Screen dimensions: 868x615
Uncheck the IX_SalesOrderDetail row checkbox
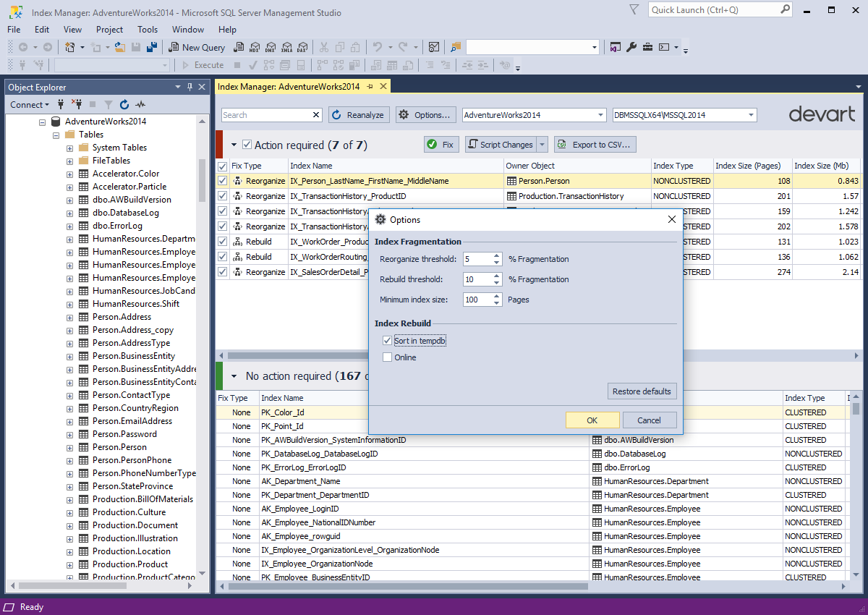point(223,272)
